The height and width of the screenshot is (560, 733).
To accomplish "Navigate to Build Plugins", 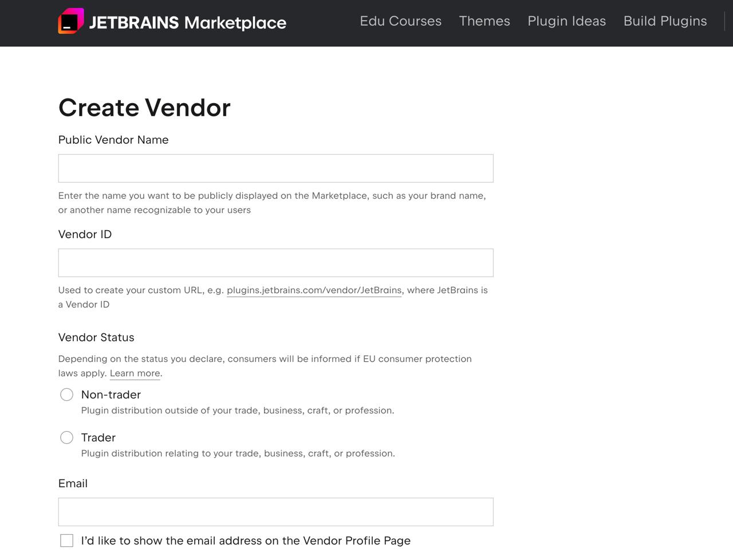I will [665, 21].
